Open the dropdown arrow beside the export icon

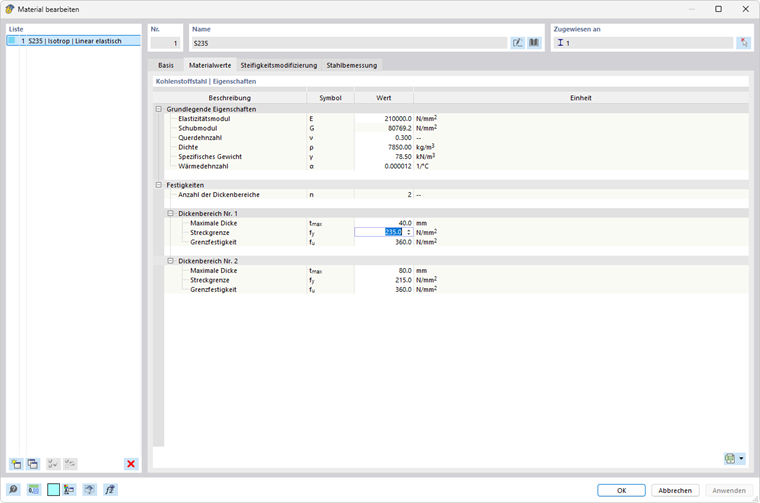click(x=741, y=458)
